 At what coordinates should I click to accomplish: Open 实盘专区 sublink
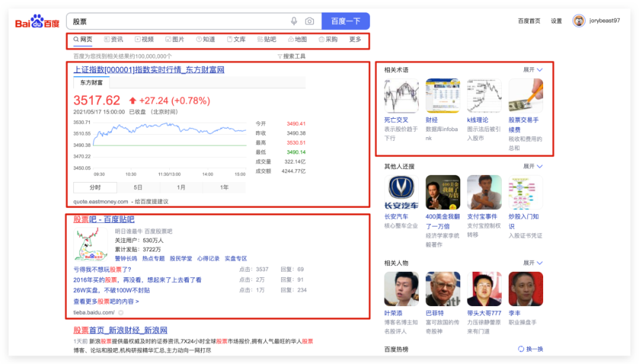pyautogui.click(x=236, y=259)
